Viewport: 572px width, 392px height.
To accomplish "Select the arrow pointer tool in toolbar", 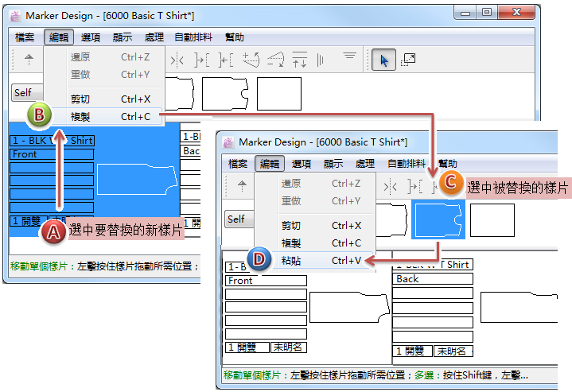I will click(x=383, y=60).
